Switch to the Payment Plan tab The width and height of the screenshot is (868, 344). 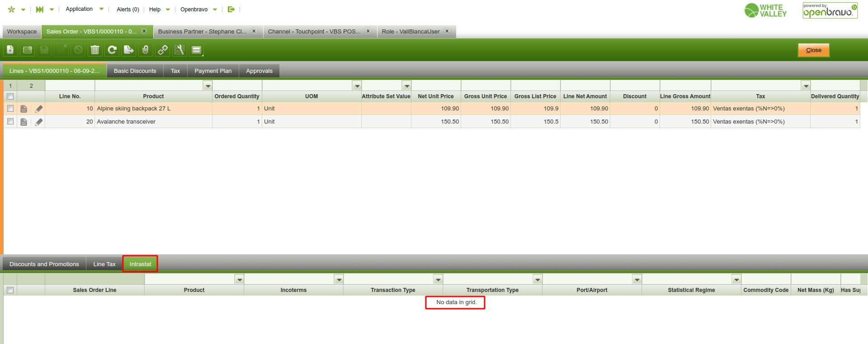[213, 71]
